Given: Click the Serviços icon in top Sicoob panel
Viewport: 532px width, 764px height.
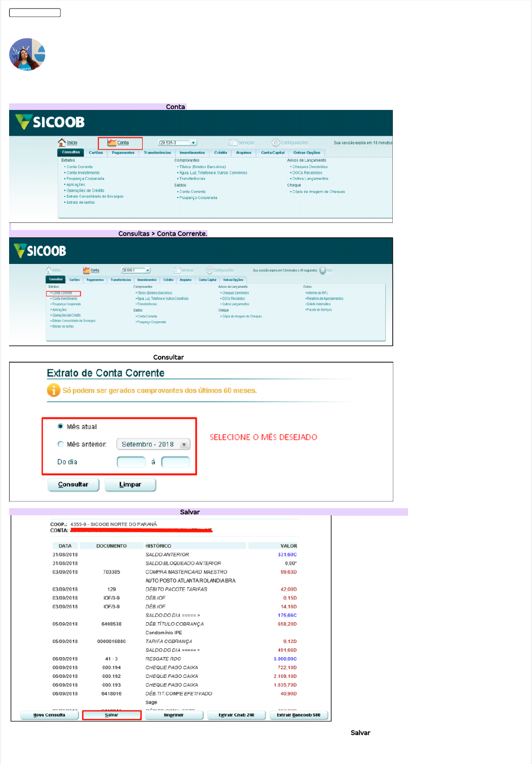Looking at the screenshot, I should click(x=233, y=143).
